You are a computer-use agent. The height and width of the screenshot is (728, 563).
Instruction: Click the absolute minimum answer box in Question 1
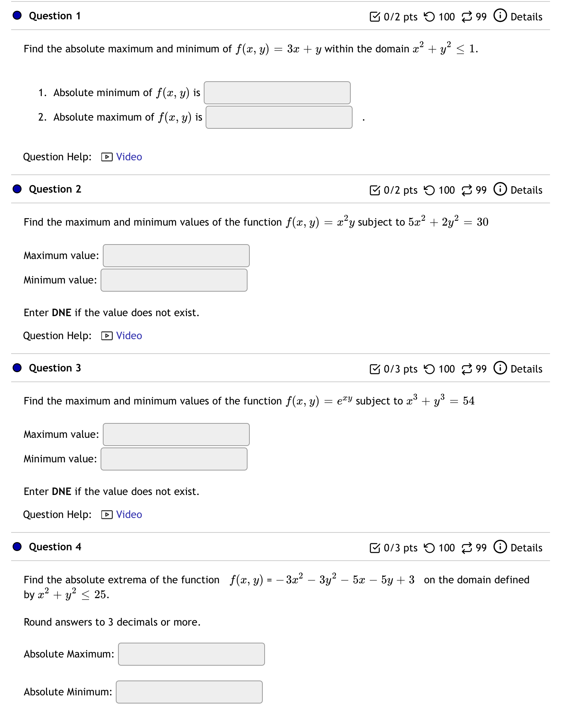(x=276, y=92)
